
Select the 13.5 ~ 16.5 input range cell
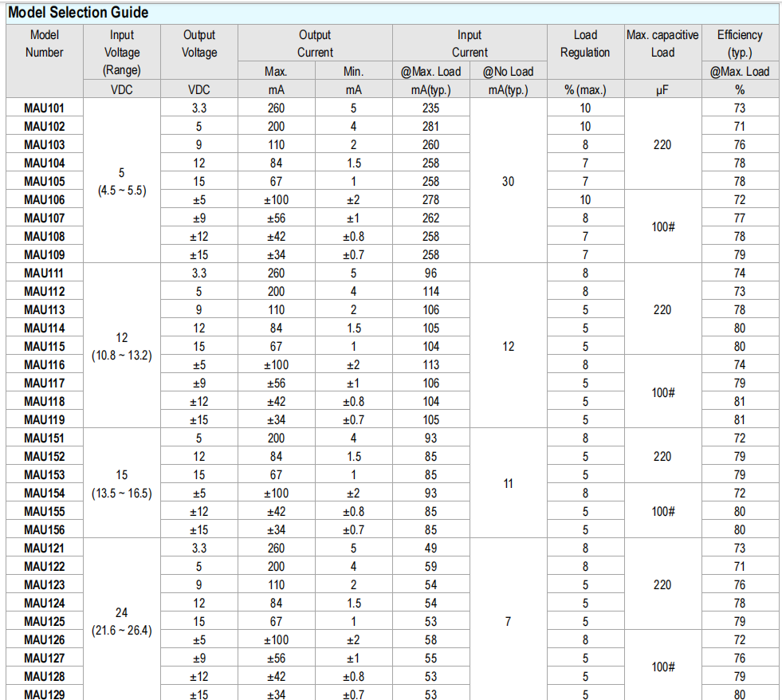coord(122,493)
